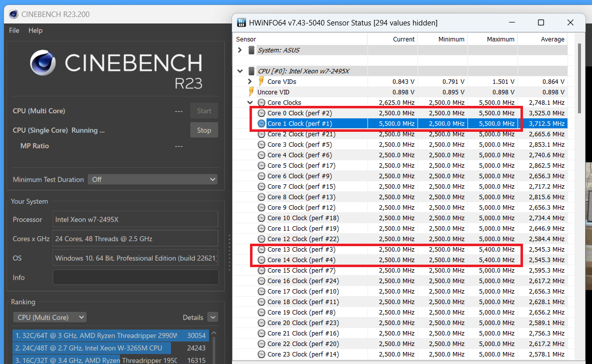The height and width of the screenshot is (364, 592).
Task: Select ranking entry AMD Ryzen Threadripper 2990W
Action: (x=110, y=336)
